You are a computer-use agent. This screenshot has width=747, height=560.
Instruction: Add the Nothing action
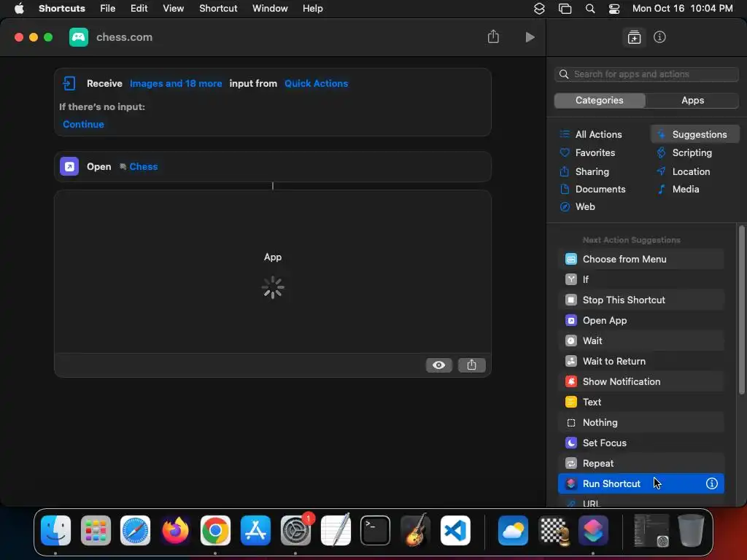coord(640,423)
